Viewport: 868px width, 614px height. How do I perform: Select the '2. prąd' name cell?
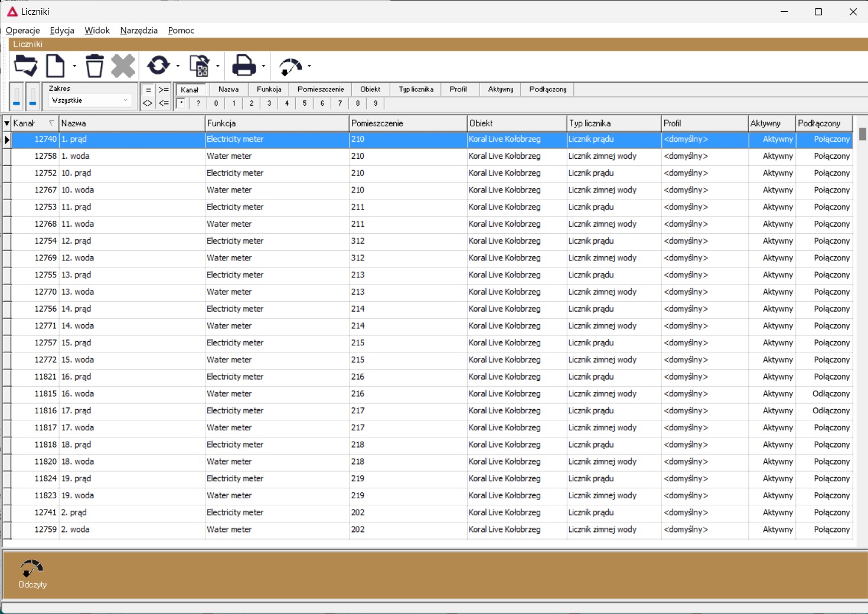click(x=132, y=513)
